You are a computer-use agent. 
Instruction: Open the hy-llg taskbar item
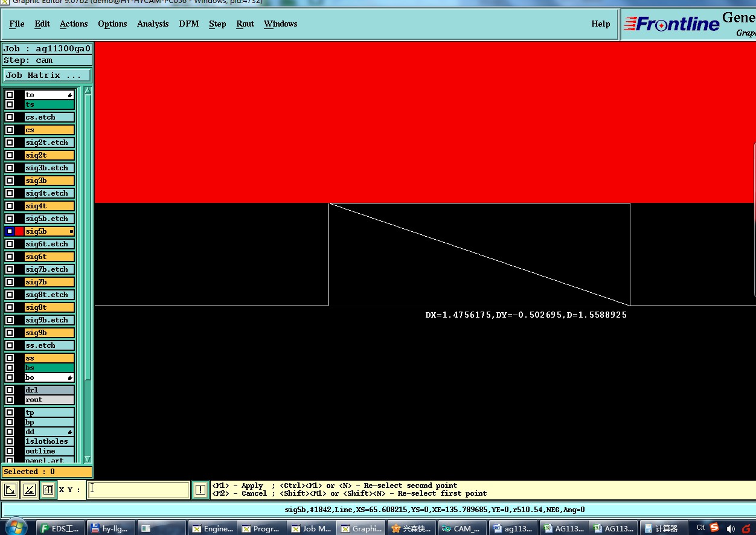[111, 528]
